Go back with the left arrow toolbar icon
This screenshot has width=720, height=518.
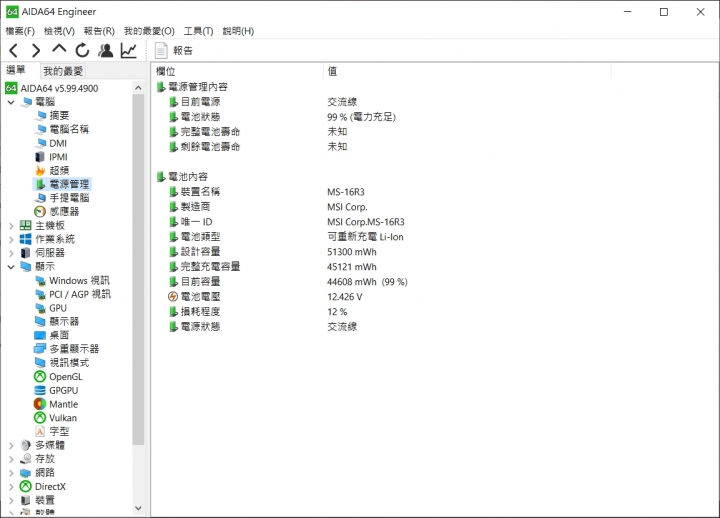click(x=14, y=50)
